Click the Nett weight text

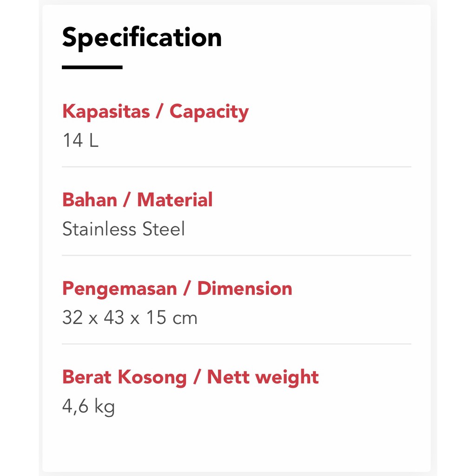pos(263,377)
